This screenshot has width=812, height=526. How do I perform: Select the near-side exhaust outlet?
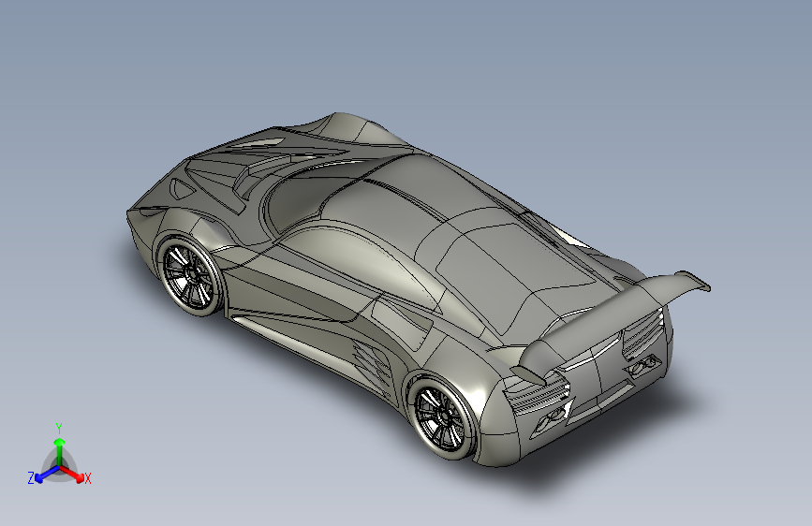tap(551, 419)
